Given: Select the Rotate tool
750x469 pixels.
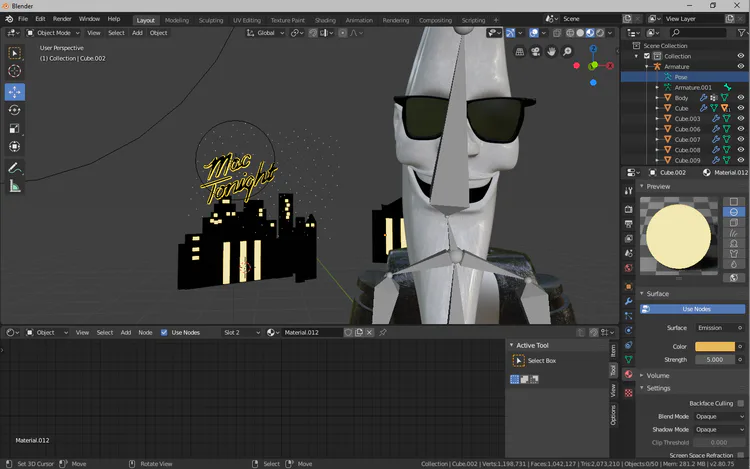Looking at the screenshot, I should [15, 110].
